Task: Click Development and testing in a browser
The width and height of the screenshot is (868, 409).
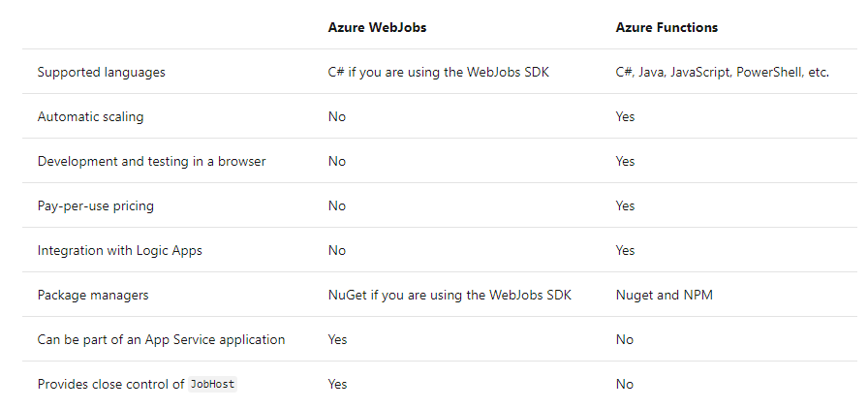Action: tap(151, 161)
